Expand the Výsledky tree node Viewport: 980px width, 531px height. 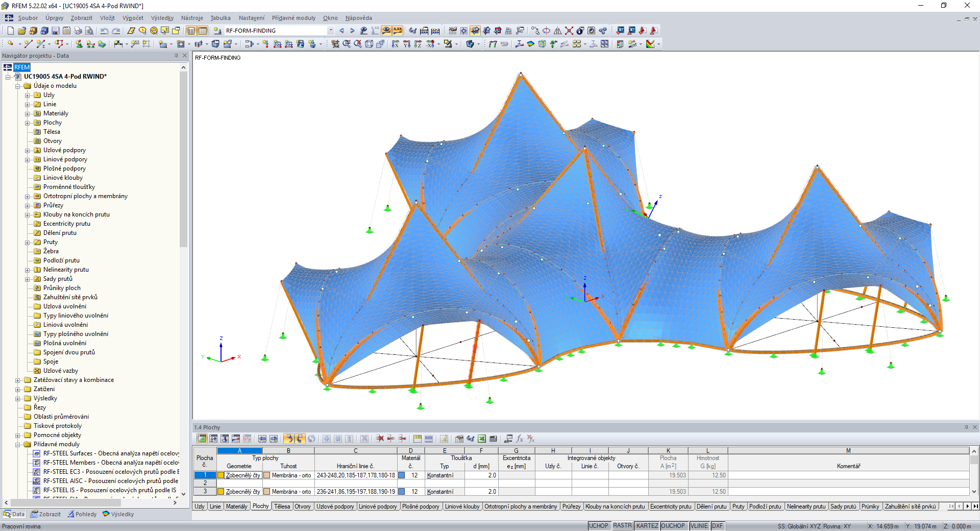pyautogui.click(x=18, y=398)
